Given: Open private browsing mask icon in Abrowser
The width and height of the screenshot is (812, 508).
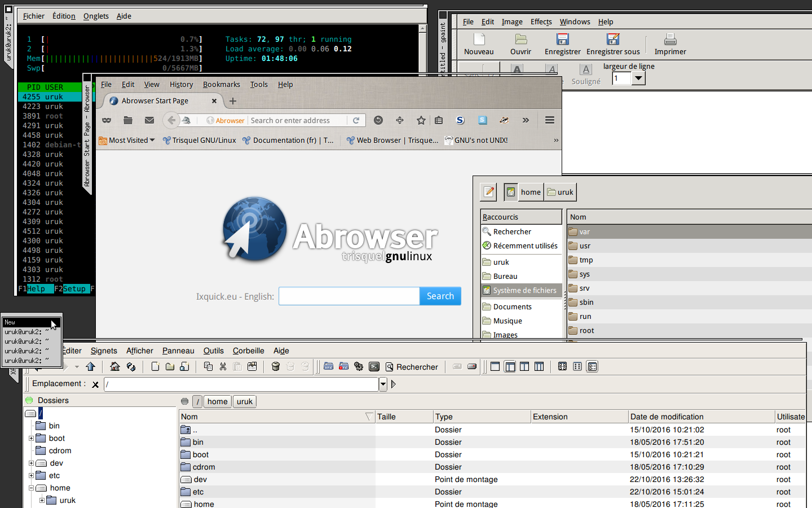Looking at the screenshot, I should [x=107, y=120].
